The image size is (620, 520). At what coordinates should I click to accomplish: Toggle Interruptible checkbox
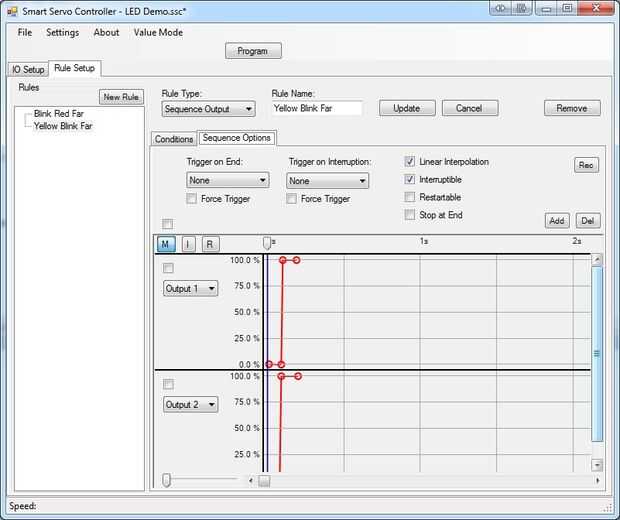point(410,179)
